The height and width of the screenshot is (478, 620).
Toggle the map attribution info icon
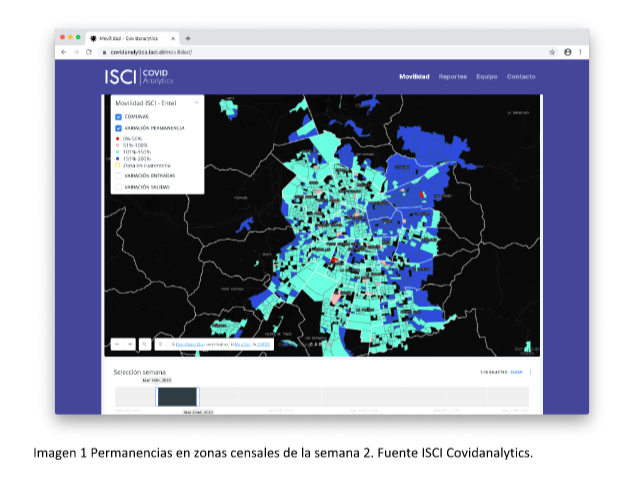(161, 344)
